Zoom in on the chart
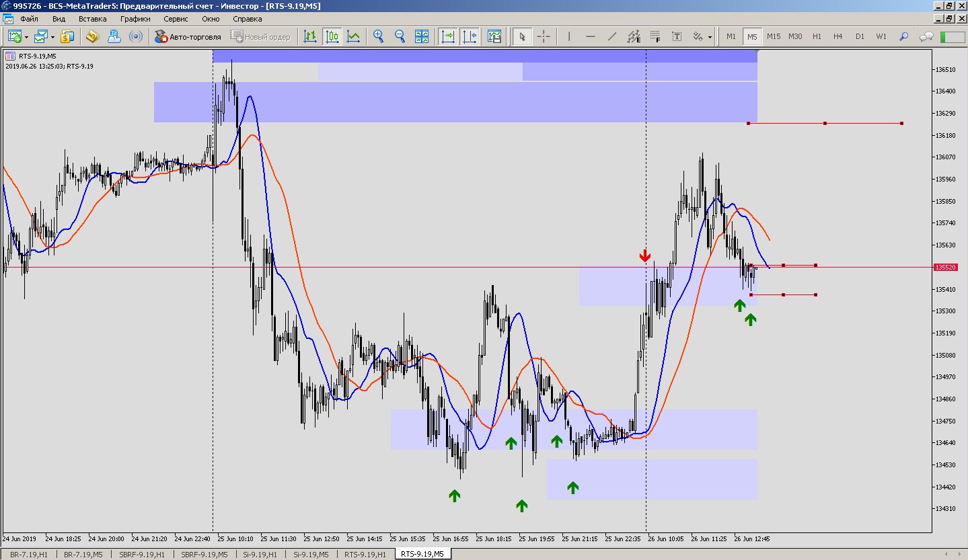968x560 pixels. click(379, 36)
